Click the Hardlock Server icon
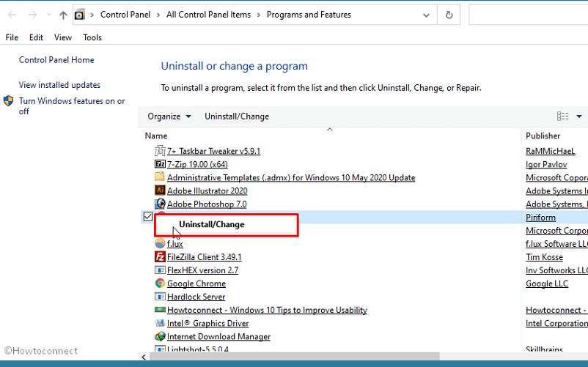Screen dimensions: 588x367 point(160,297)
